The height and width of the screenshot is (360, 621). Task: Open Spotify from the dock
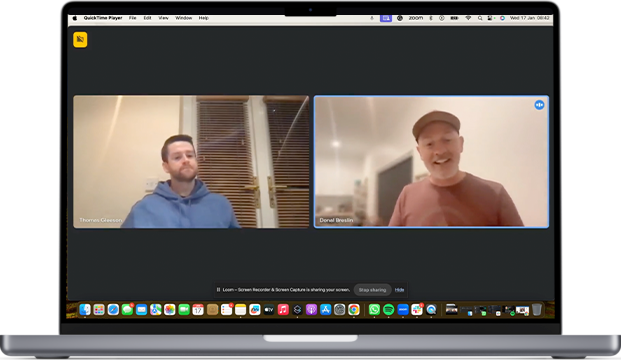click(x=389, y=310)
